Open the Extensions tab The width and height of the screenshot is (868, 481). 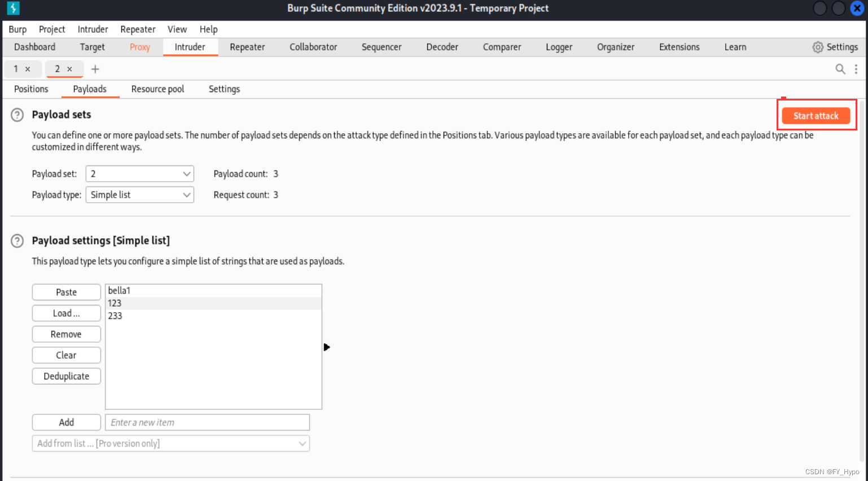click(679, 47)
